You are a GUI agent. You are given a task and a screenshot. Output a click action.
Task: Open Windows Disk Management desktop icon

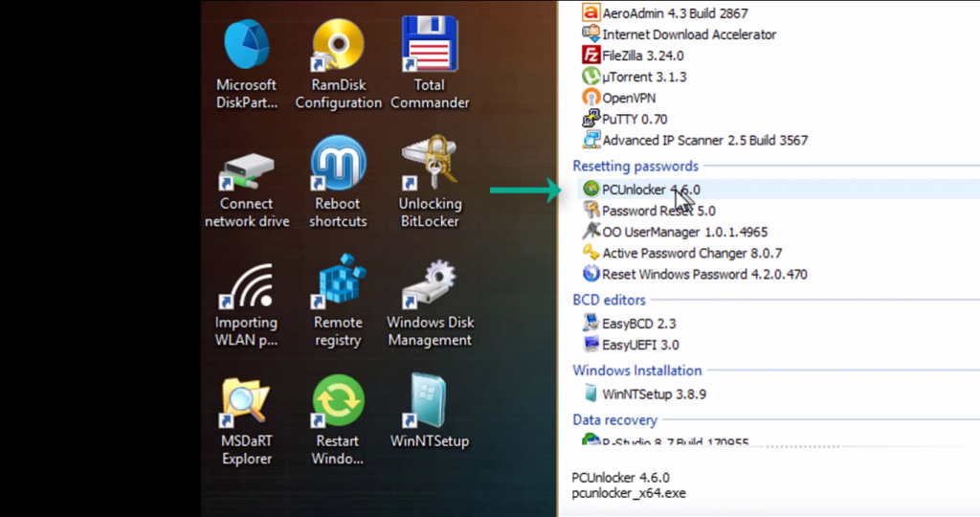430,284
